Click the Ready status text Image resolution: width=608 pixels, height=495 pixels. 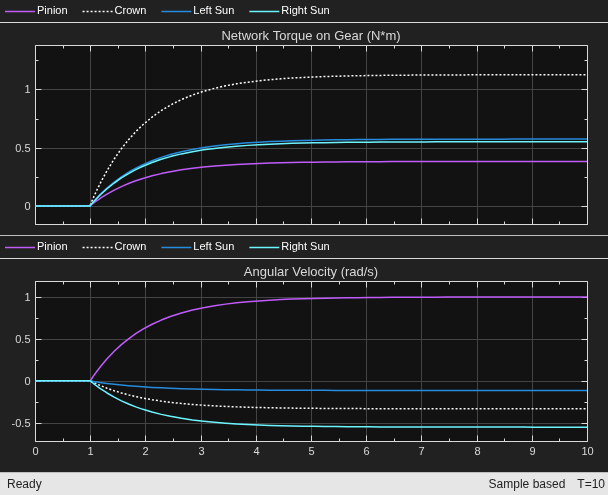tap(24, 484)
